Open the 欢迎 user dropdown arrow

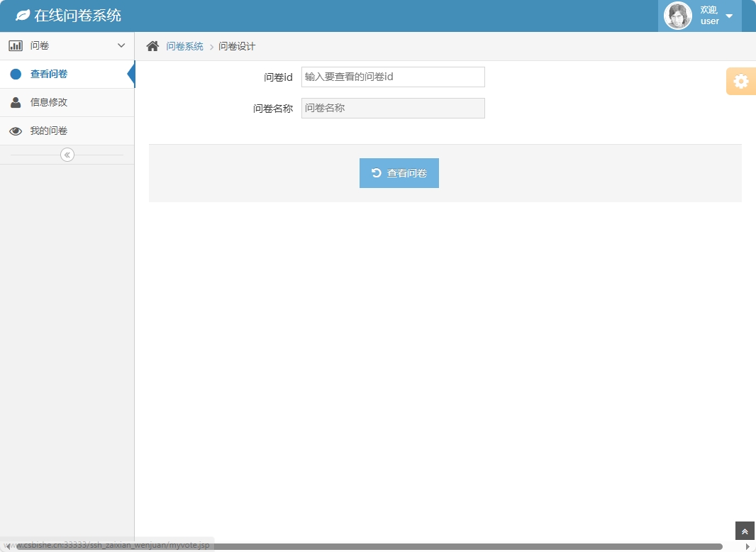click(x=728, y=16)
